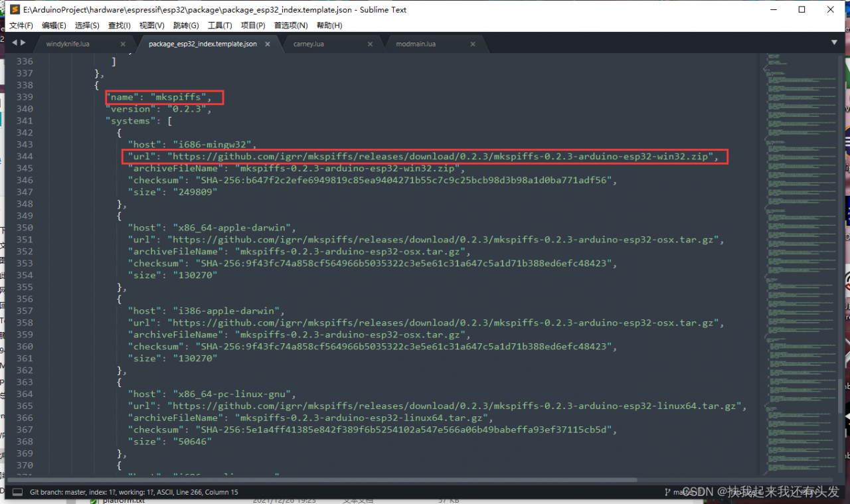
Task: Toggle the side bar from status bar icon
Action: tap(17, 492)
